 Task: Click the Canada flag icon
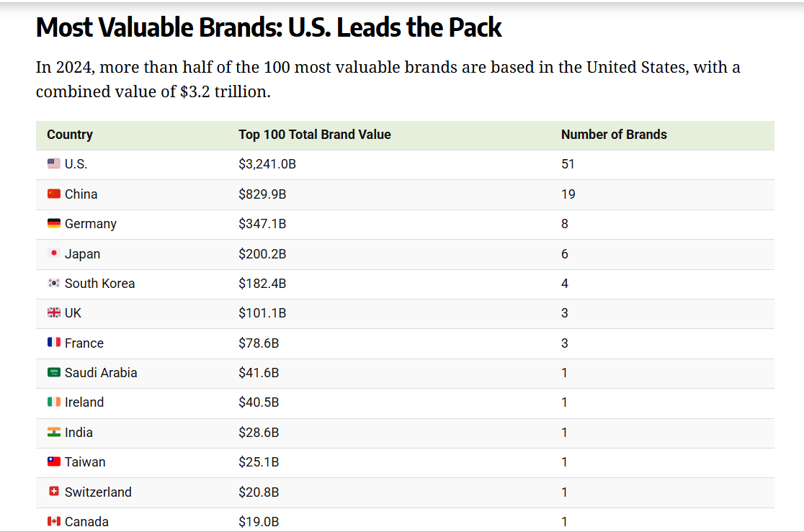click(x=54, y=521)
